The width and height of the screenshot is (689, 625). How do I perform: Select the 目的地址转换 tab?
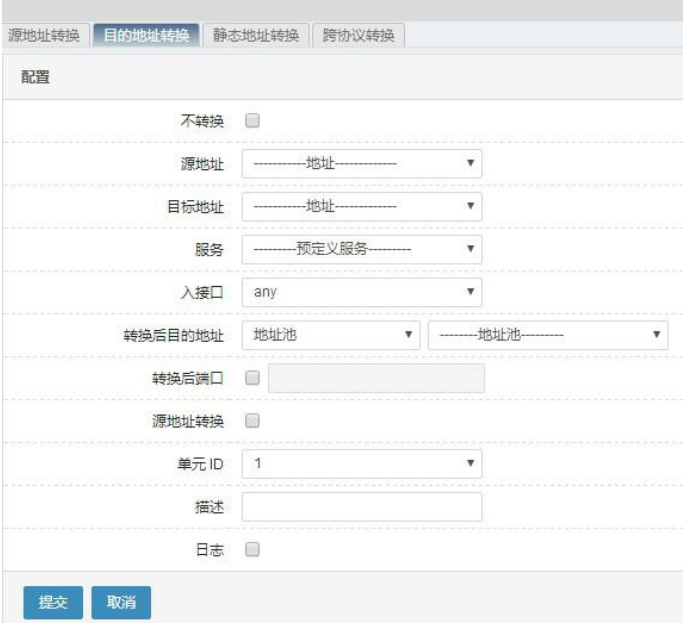point(146,35)
